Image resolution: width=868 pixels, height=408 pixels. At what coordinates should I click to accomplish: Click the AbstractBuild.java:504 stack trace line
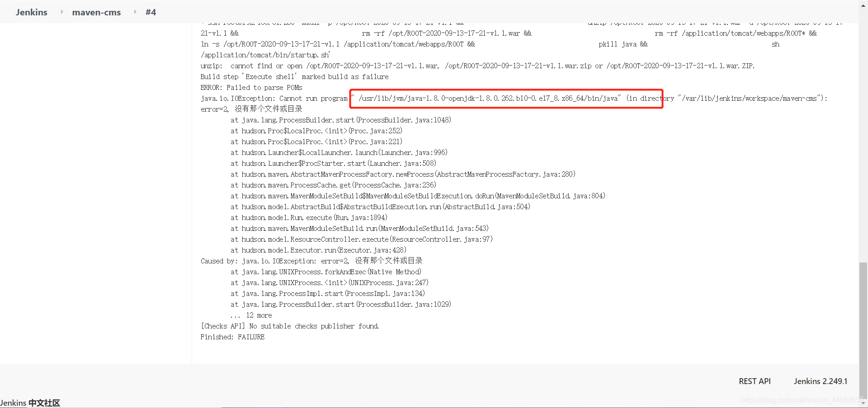[381, 207]
